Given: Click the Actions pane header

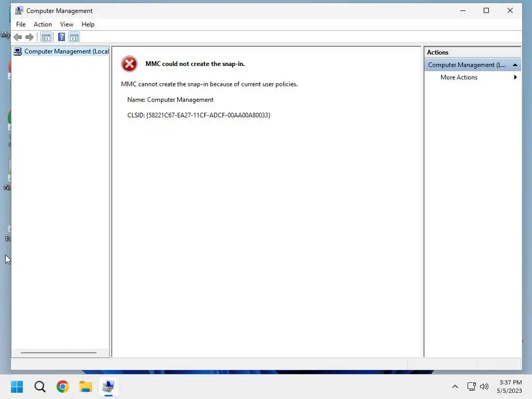Looking at the screenshot, I should click(x=472, y=52).
